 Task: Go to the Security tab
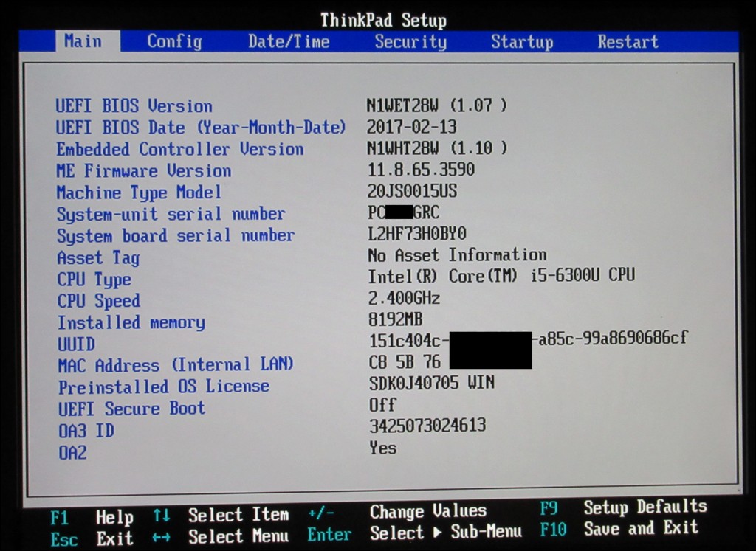tap(410, 41)
